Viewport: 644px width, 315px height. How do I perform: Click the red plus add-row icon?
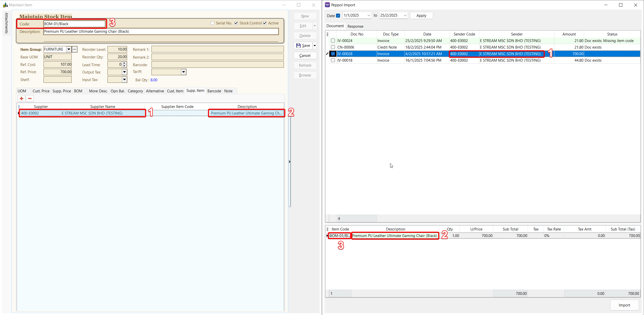(21, 99)
